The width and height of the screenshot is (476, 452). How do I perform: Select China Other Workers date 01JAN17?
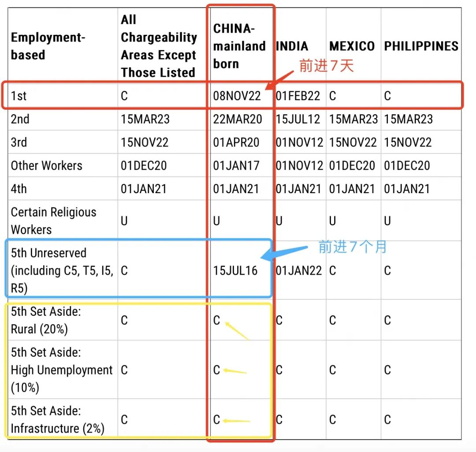(236, 165)
